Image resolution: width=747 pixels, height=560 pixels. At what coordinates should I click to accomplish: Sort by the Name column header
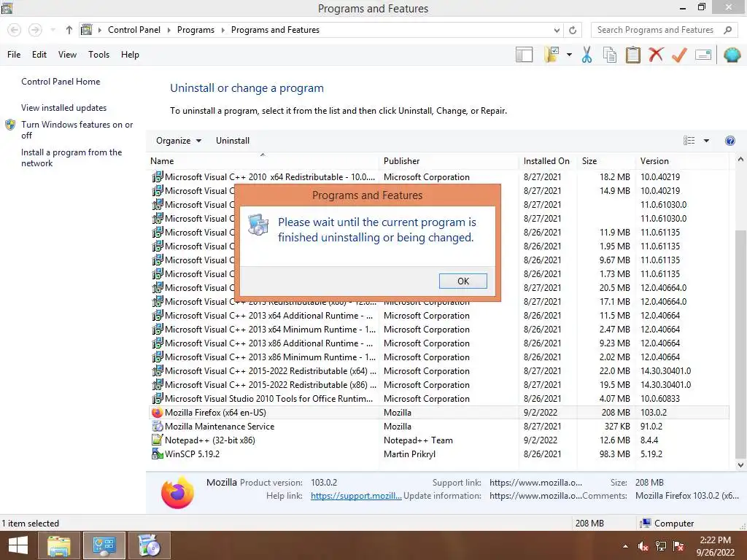[x=263, y=161]
